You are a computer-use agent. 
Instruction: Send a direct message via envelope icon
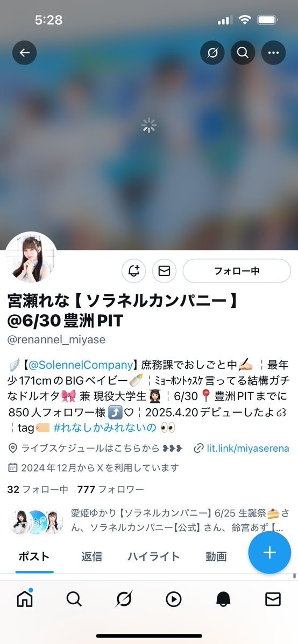click(164, 271)
